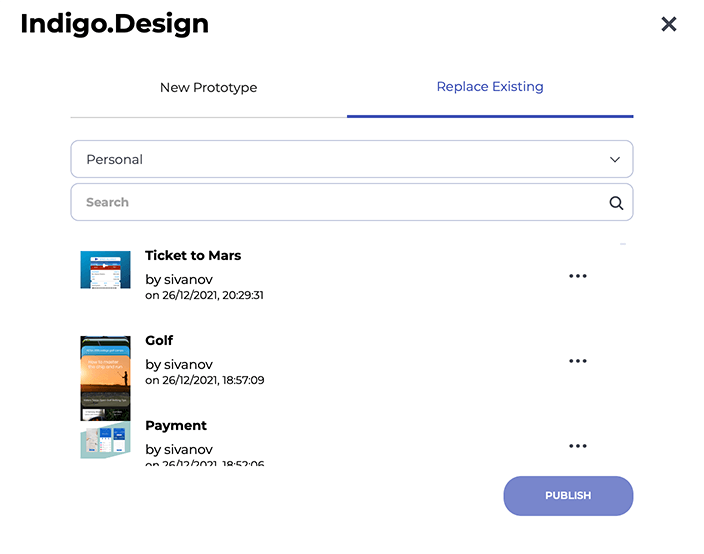Open the Ticket to Mars thumbnail
704x554 pixels.
coord(106,269)
